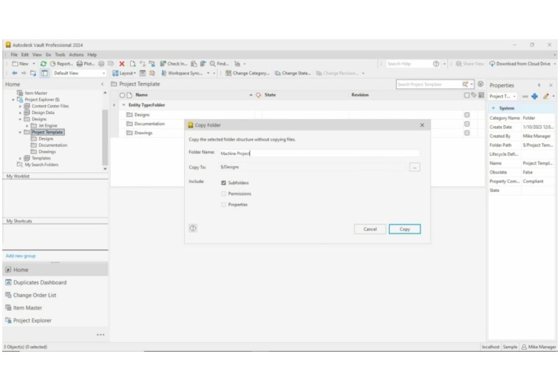Click the Change Category icon
This screenshot has height=392, width=560.
click(x=249, y=73)
